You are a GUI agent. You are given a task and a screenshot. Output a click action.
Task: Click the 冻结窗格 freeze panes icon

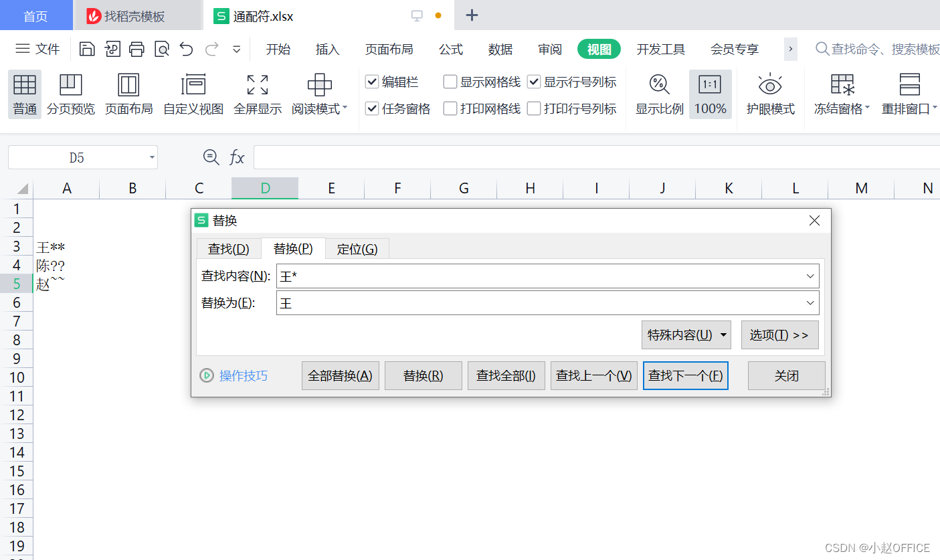point(842,85)
